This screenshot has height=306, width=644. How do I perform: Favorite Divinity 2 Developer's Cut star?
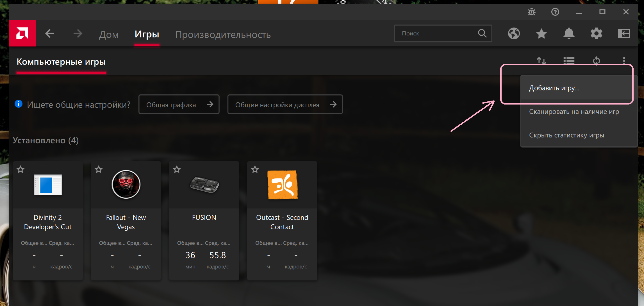(21, 169)
